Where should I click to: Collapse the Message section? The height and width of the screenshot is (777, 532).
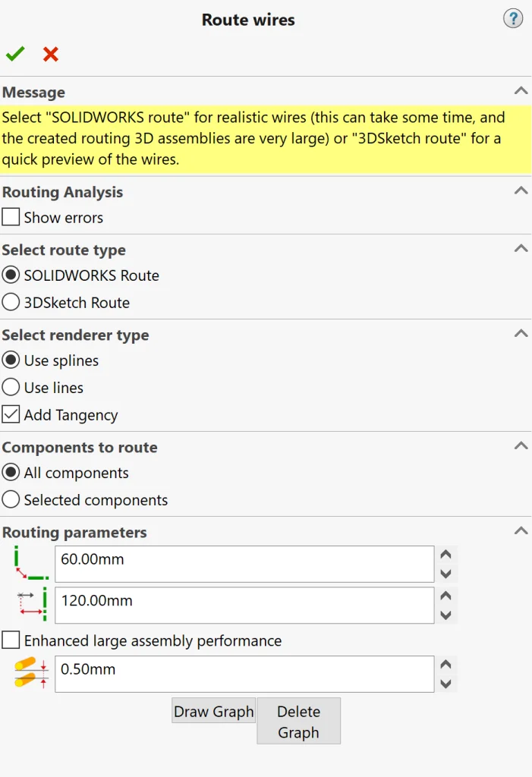pos(521,91)
